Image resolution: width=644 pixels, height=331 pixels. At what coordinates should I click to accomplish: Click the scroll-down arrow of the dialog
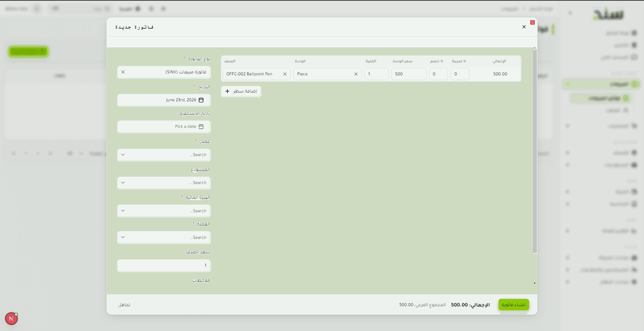(x=535, y=283)
